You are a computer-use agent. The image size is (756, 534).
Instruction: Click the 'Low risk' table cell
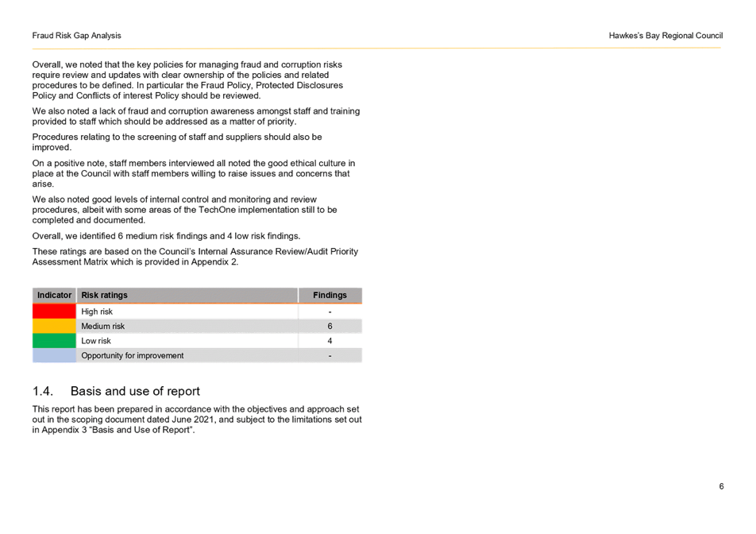coord(187,341)
